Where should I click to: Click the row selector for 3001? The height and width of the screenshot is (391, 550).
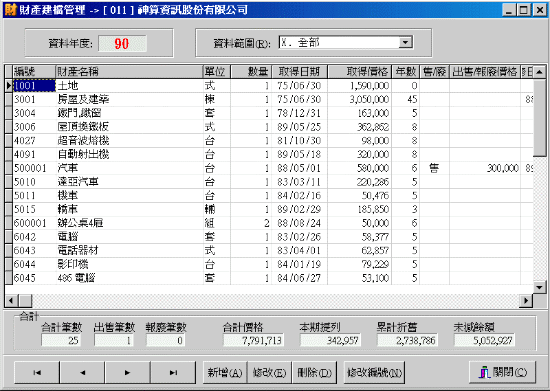pyautogui.click(x=9, y=99)
